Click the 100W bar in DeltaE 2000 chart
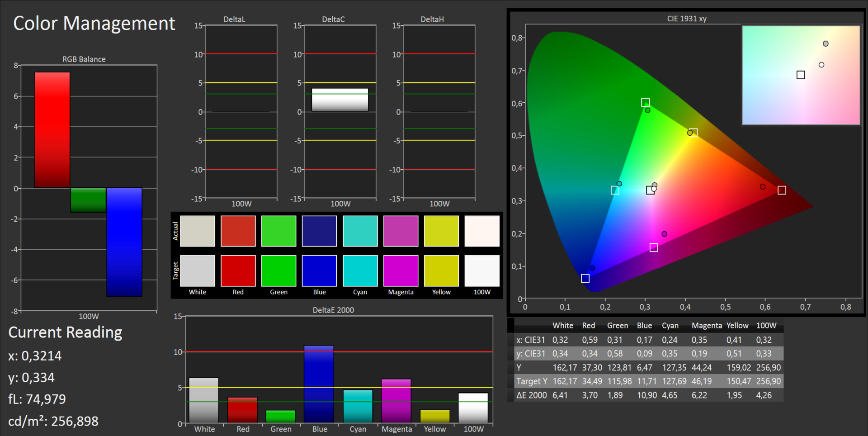 [x=473, y=408]
